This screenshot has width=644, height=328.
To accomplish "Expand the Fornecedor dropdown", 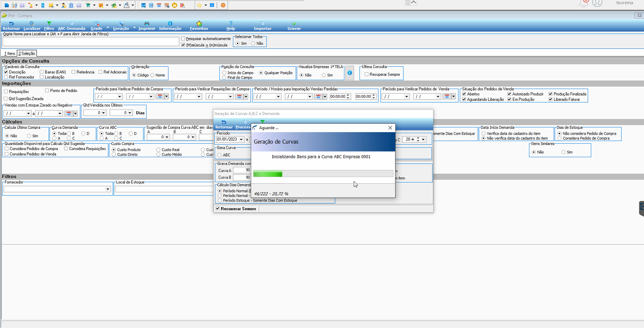I will click(108, 189).
